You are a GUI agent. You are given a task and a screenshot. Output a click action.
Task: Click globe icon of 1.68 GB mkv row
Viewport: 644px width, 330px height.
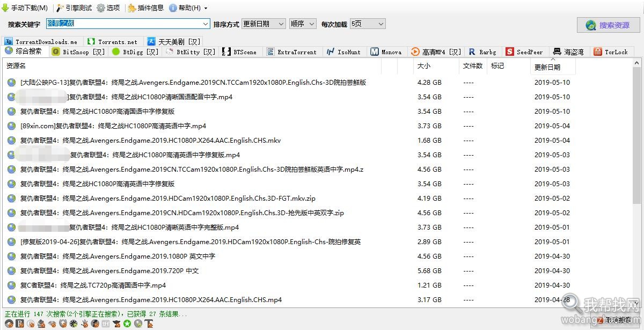11,141
